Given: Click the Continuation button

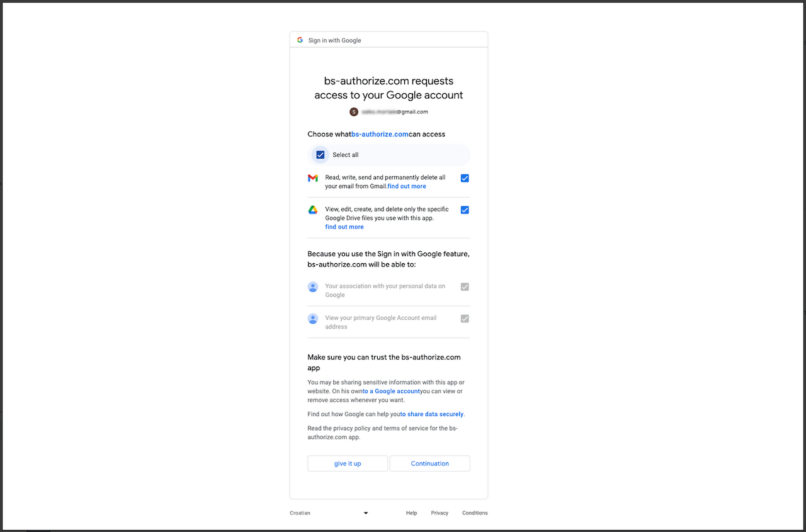Looking at the screenshot, I should pos(430,463).
